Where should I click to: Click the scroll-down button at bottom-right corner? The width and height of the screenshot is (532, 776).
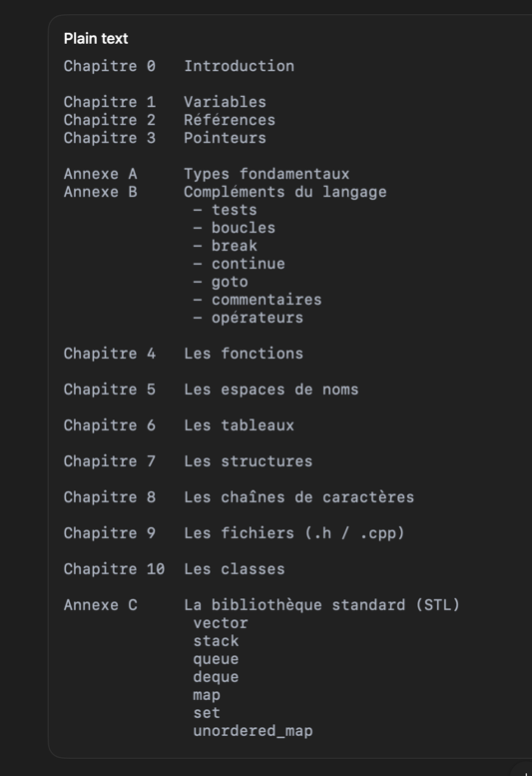coord(524,770)
